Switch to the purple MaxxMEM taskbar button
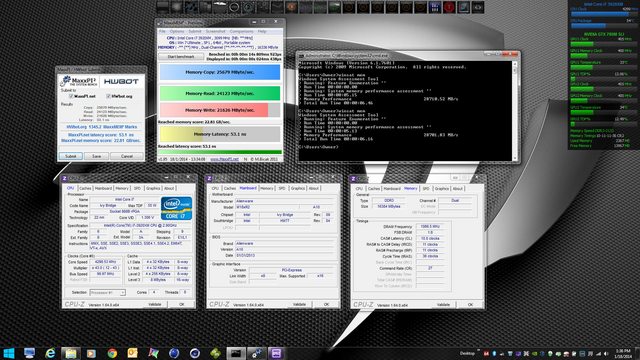This screenshot has height=360, width=640. tap(276, 353)
